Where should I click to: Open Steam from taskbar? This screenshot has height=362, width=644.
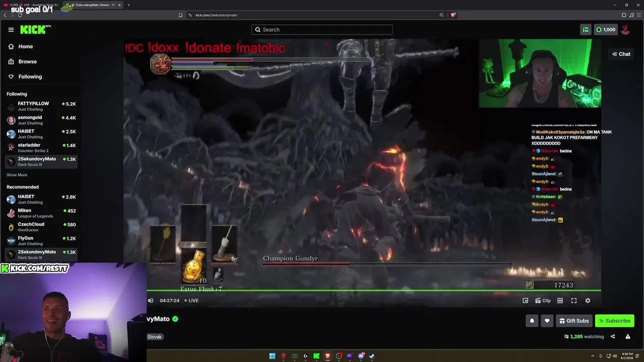click(x=372, y=356)
